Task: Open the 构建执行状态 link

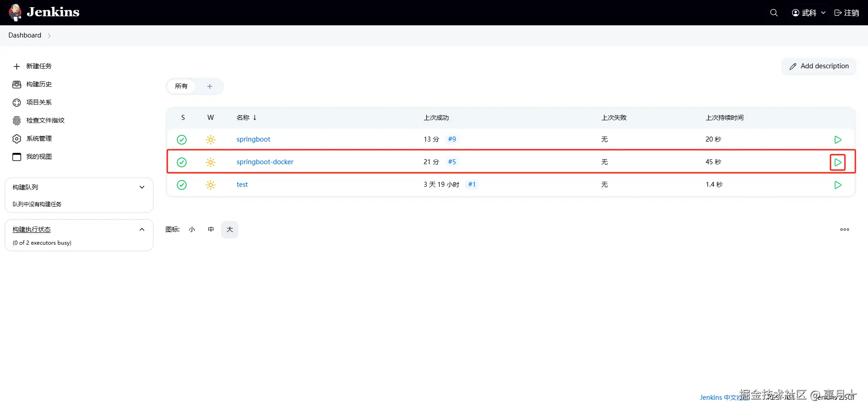Action: (32, 230)
